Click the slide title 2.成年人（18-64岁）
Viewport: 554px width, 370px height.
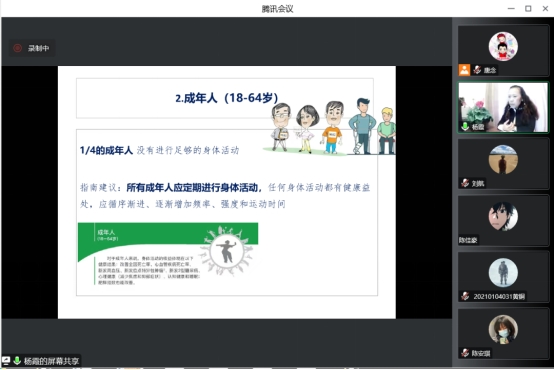click(x=227, y=98)
